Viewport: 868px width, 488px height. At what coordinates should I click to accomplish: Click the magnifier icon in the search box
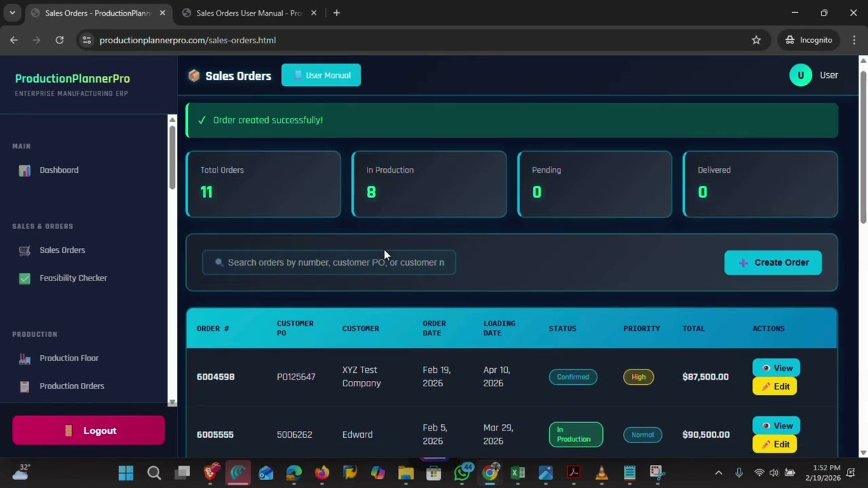click(x=219, y=262)
